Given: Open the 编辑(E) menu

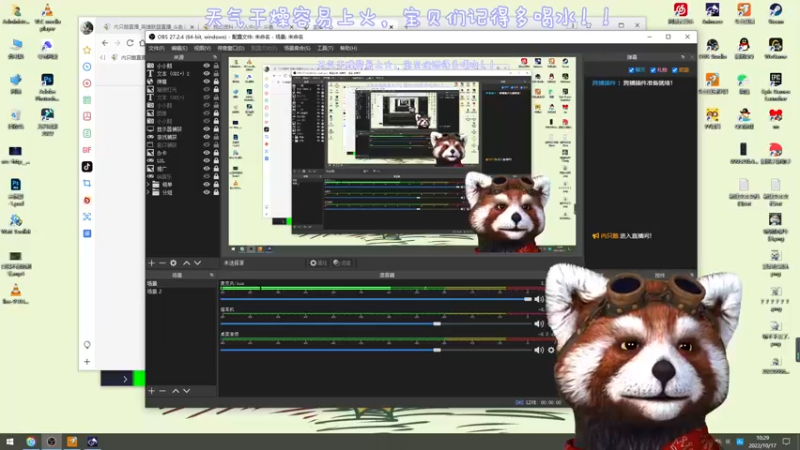Looking at the screenshot, I should [179, 48].
